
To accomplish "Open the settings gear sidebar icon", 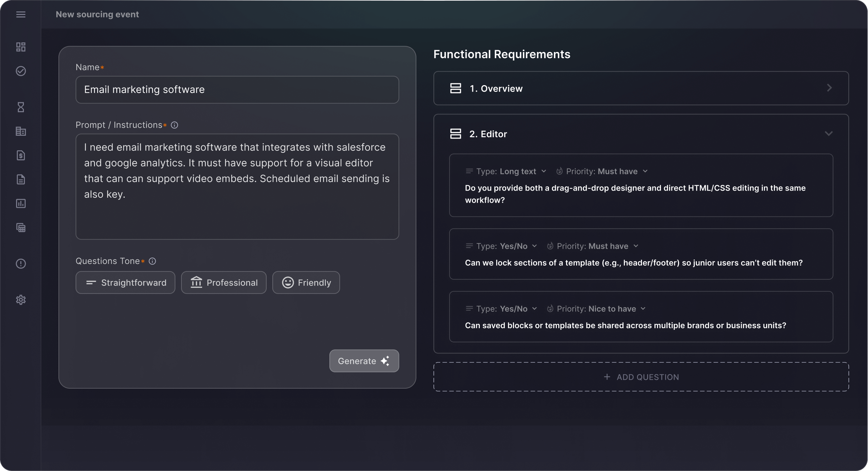I will (21, 300).
